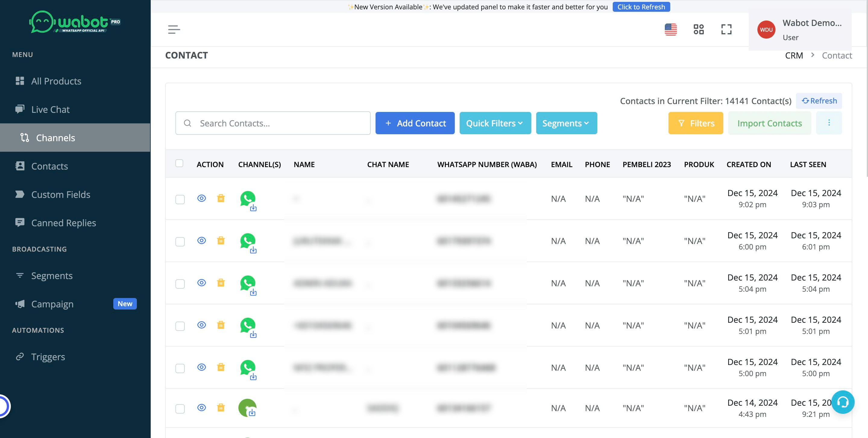This screenshot has width=868, height=438.
Task: Check the first contact row checkbox
Action: click(180, 199)
